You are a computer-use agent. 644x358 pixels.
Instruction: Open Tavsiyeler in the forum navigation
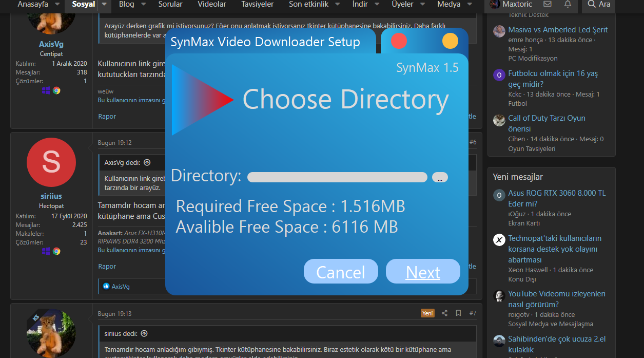pos(258,4)
